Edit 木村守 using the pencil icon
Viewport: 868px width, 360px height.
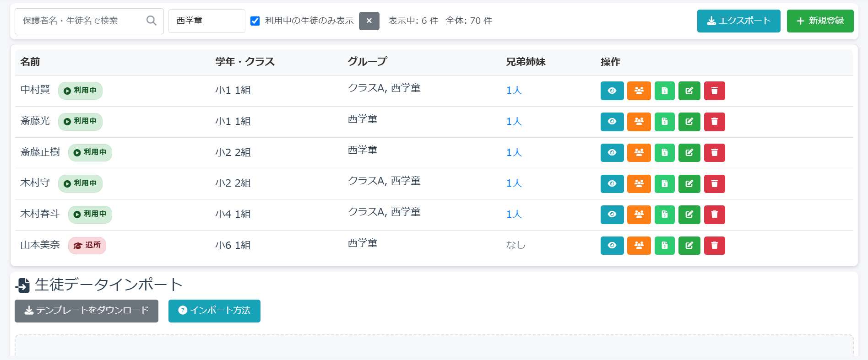[x=689, y=183]
